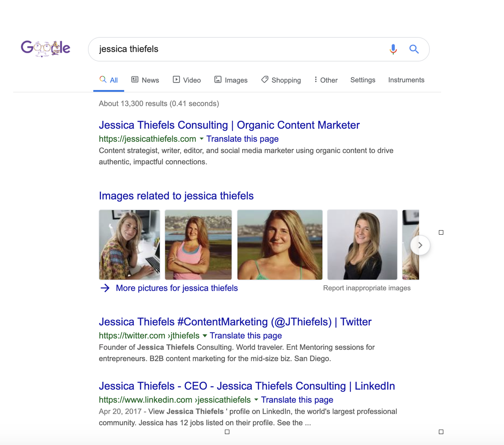Click Translate this page for jessicathiefels.com
The width and height of the screenshot is (504, 445).
point(242,139)
